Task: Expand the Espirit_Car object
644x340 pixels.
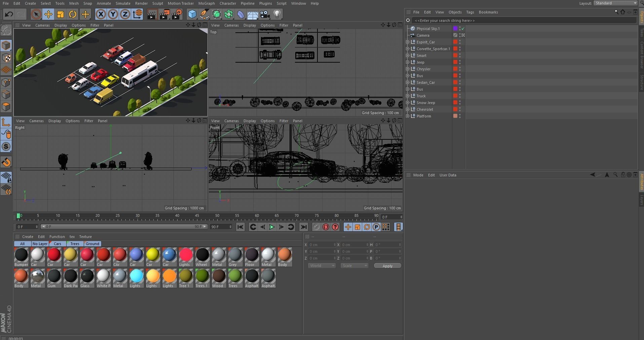Action: point(408,42)
